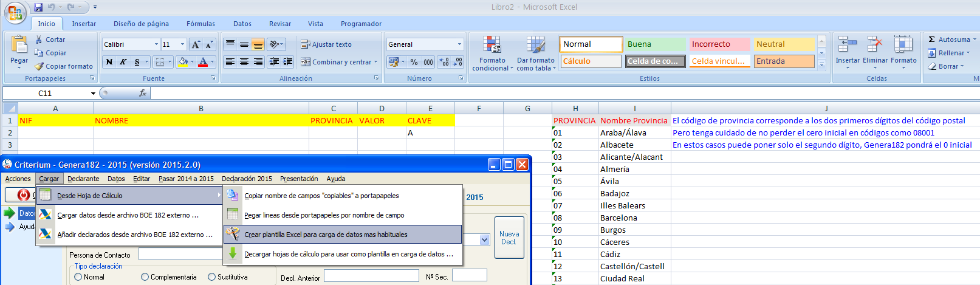Open the Declarante menu in Genera182
This screenshot has width=980, height=285.
tap(83, 179)
